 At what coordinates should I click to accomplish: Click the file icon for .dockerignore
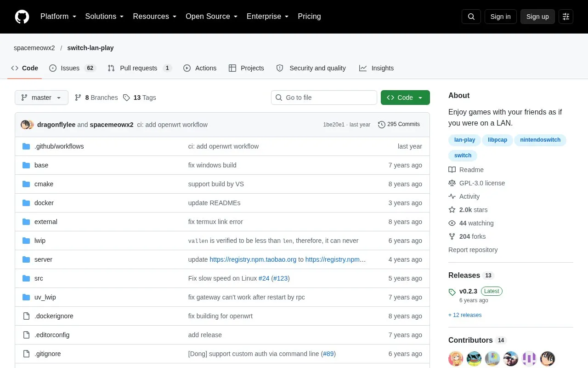[26, 316]
